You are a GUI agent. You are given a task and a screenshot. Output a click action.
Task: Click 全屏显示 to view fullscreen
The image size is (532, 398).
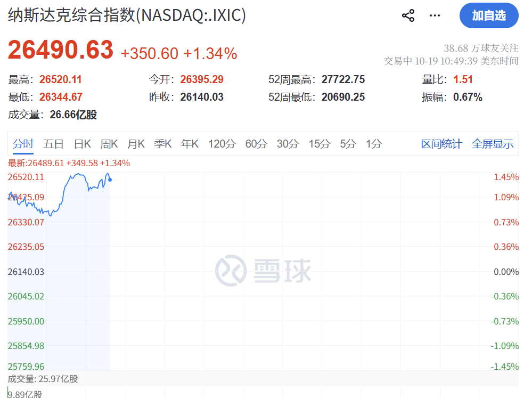(x=493, y=144)
